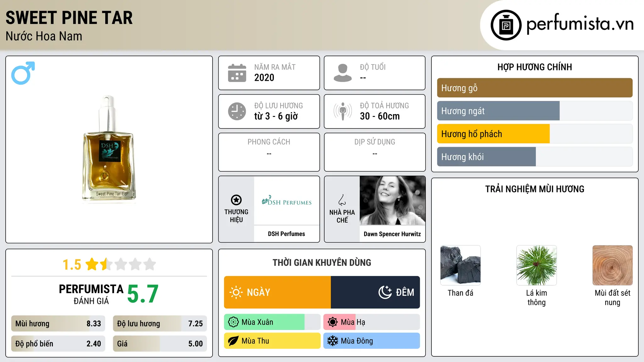Click the Hương gỗ accord bar
The width and height of the screenshot is (644, 362).
pyautogui.click(x=535, y=88)
